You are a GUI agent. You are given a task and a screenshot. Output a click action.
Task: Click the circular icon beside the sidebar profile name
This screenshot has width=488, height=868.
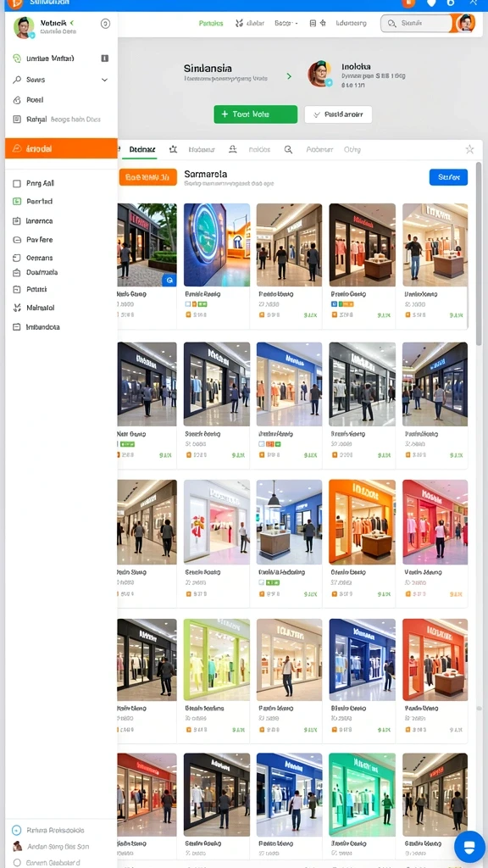click(105, 23)
